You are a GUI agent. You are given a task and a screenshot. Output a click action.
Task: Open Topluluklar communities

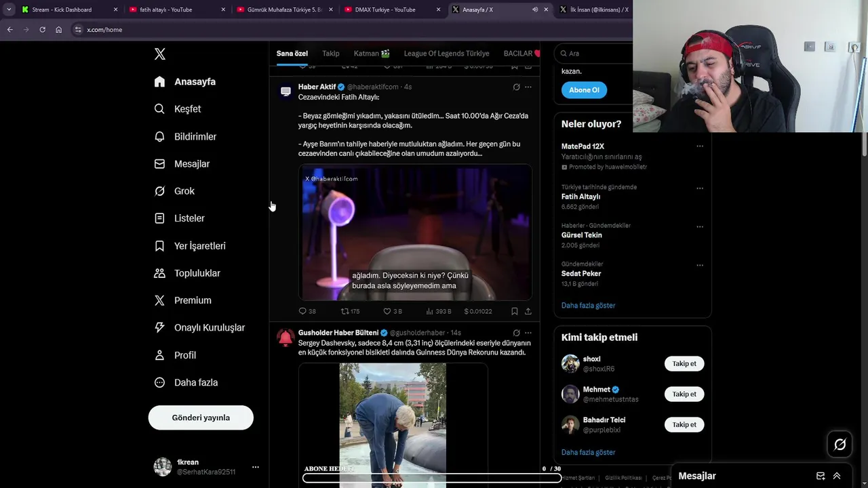coord(187,273)
